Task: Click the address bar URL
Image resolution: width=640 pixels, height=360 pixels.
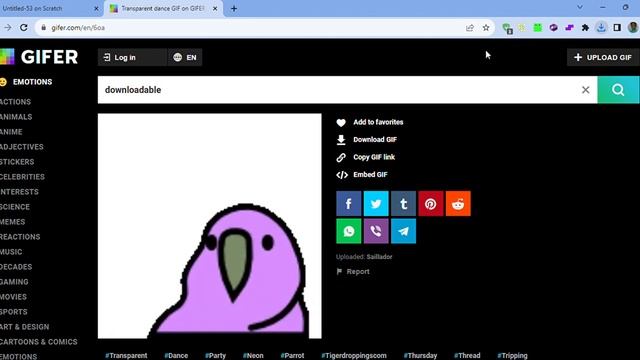Action: click(x=78, y=28)
